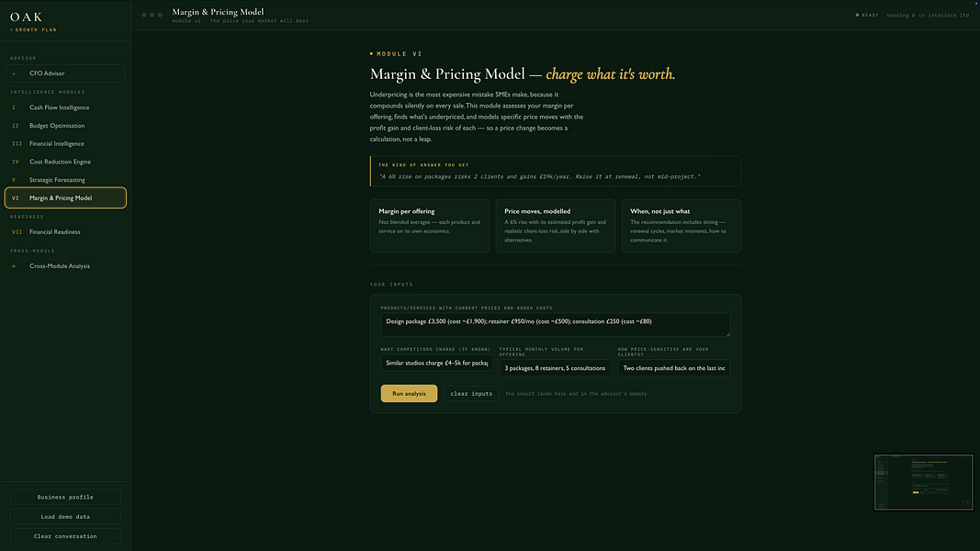Viewport: 980px width, 551px height.
Task: Open the page minimap thumbnail
Action: click(923, 482)
